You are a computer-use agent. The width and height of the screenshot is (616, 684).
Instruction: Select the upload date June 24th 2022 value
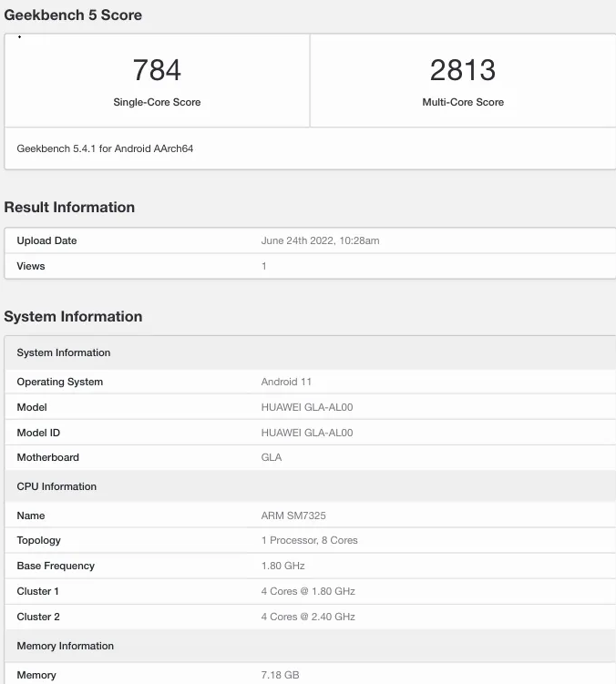click(x=320, y=240)
